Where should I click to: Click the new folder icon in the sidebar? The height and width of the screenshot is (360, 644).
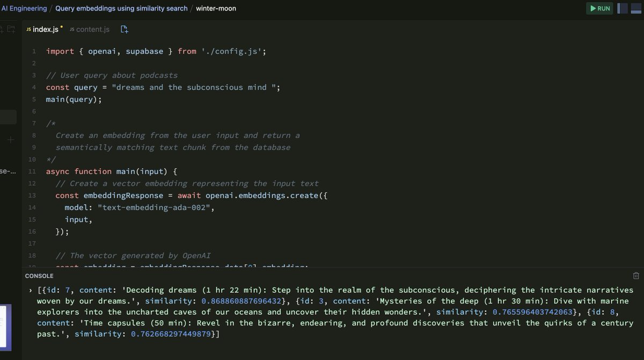[11, 29]
